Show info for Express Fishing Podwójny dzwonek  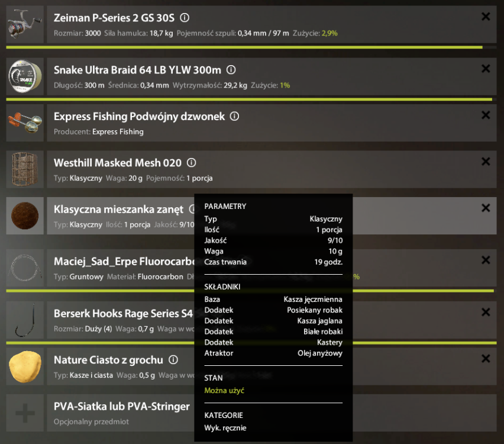click(x=235, y=116)
